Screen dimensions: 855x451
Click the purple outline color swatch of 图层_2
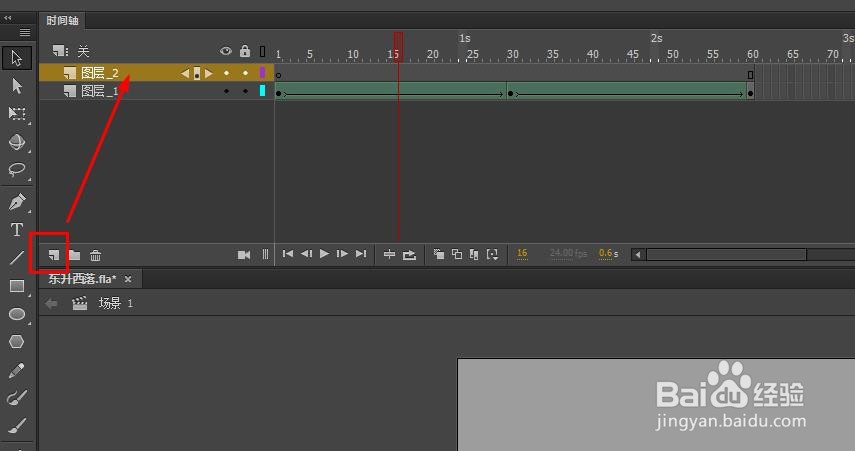(262, 73)
